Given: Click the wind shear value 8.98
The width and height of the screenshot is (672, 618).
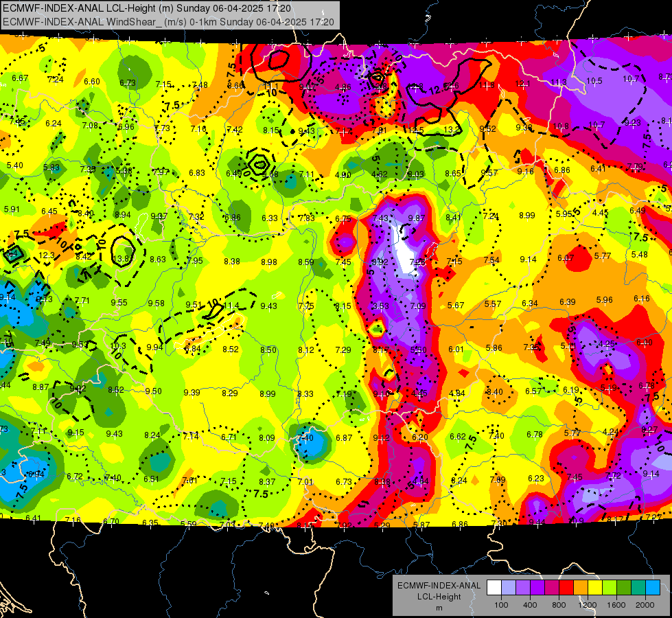Looking at the screenshot, I should (269, 262).
